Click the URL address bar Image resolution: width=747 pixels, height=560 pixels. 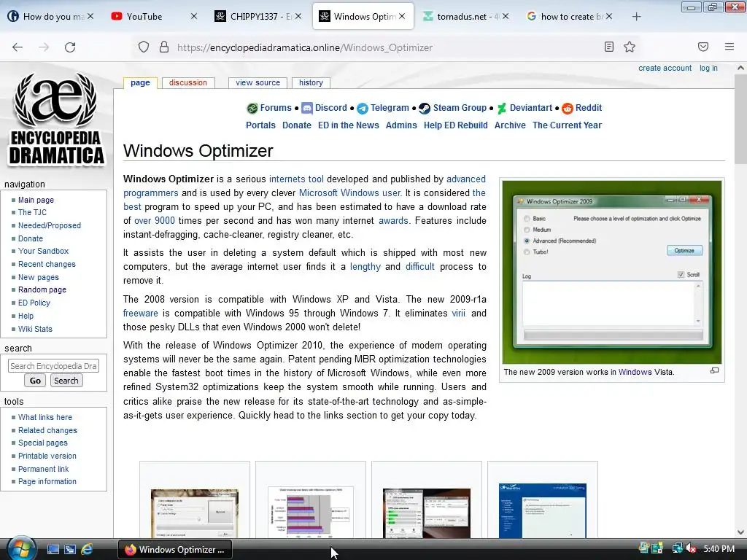[x=371, y=47]
